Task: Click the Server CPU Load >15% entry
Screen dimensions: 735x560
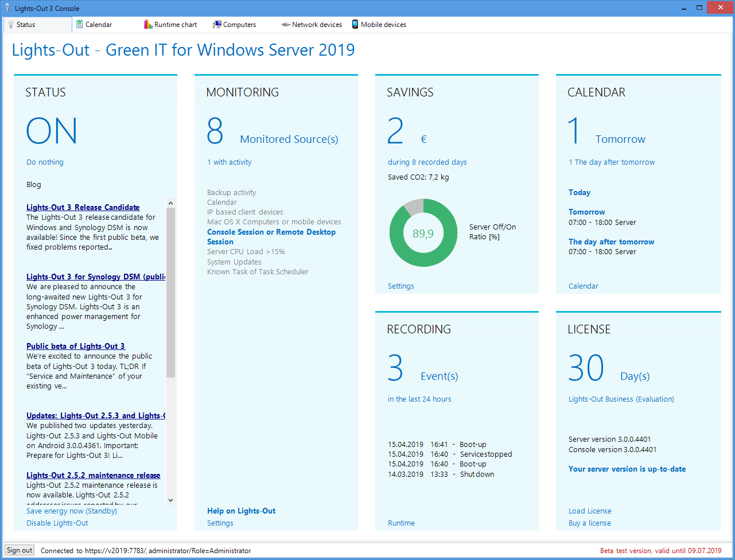Action: tap(246, 251)
